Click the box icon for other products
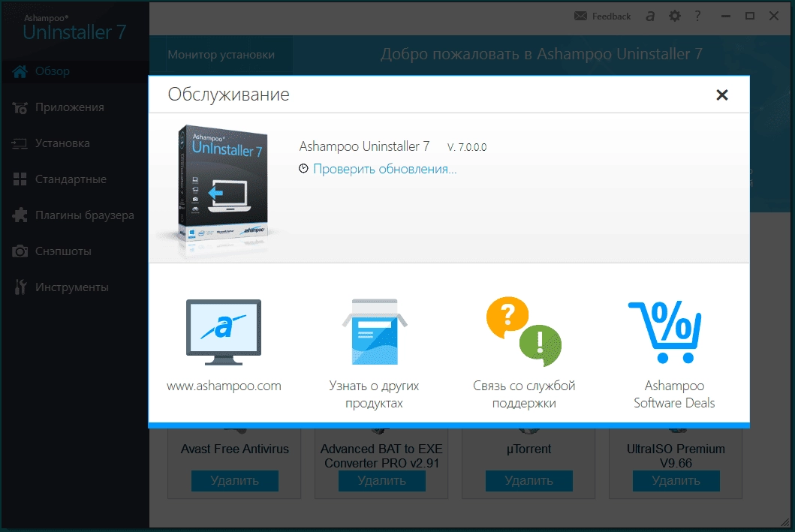This screenshot has height=532, width=795. pyautogui.click(x=374, y=332)
